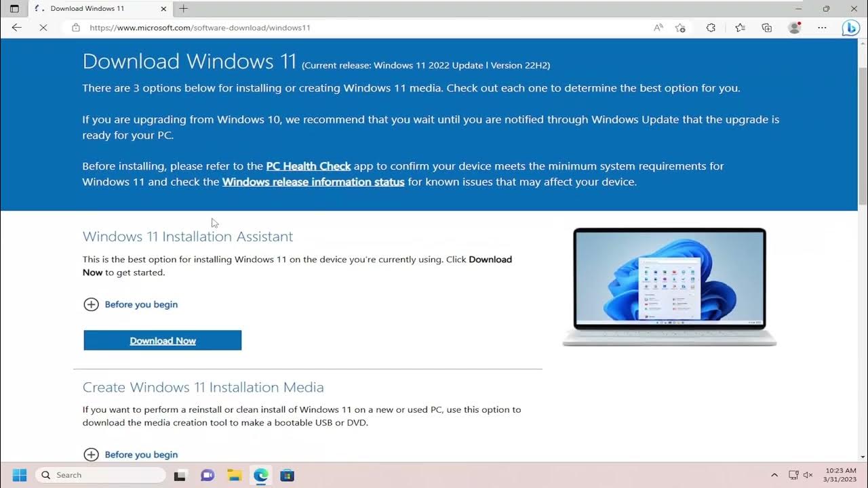868x488 pixels.
Task: Open the PC Health Check link
Action: [x=309, y=166]
